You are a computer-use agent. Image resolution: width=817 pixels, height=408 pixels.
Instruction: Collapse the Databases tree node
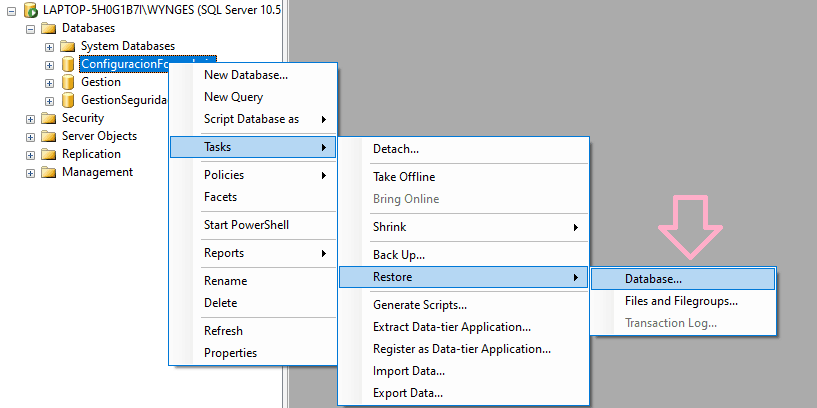pos(31,28)
